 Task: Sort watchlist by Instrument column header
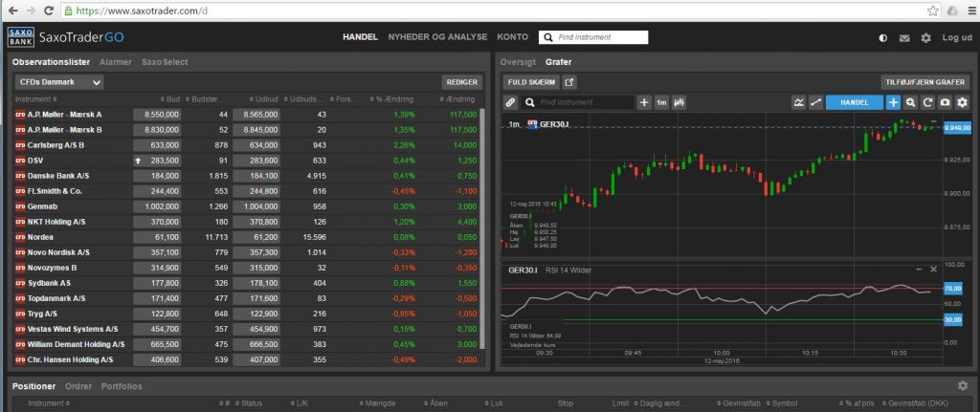pyautogui.click(x=35, y=99)
